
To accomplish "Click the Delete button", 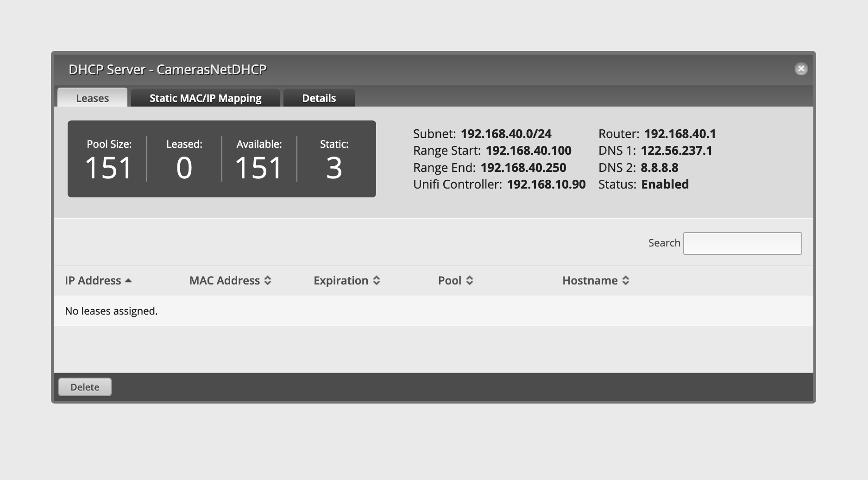I will click(85, 387).
